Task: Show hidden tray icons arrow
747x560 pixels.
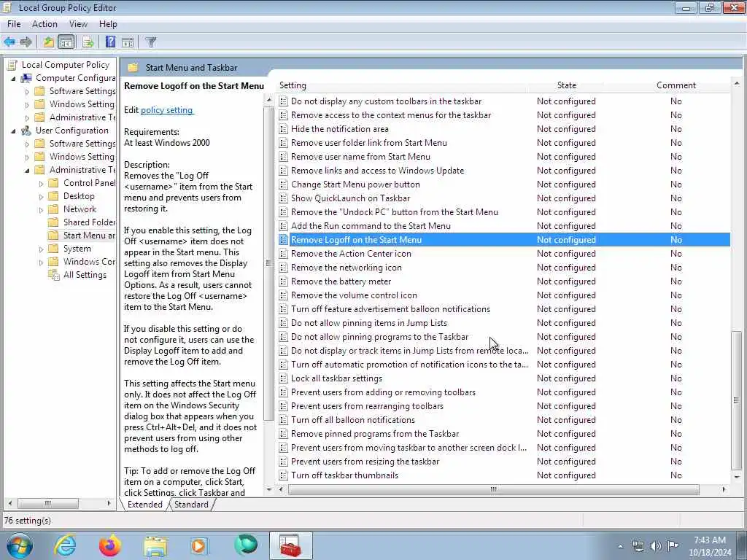Action: point(620,547)
